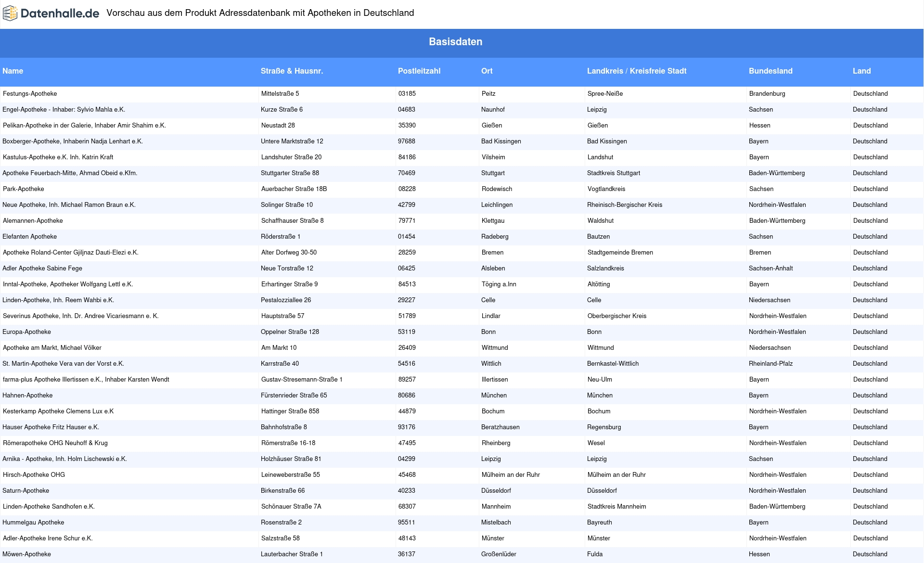924x563 pixels.
Task: Click postal code 97688
Action: 407,141
